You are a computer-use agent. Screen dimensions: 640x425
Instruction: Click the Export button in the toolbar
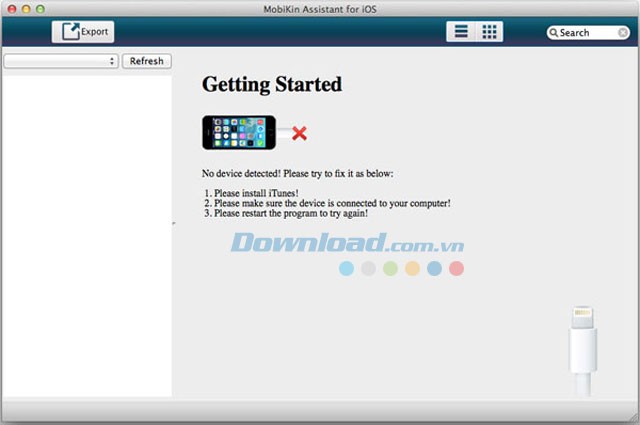(83, 32)
